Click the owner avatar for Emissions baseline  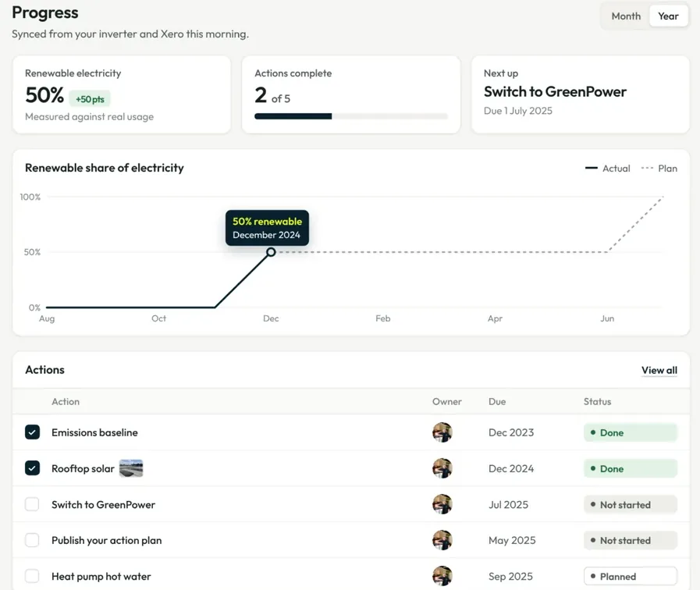tap(442, 432)
